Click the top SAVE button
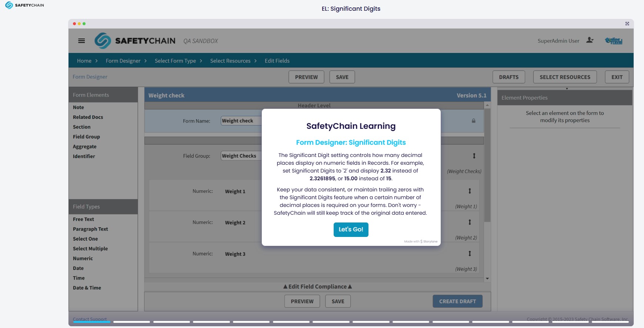 click(x=342, y=77)
